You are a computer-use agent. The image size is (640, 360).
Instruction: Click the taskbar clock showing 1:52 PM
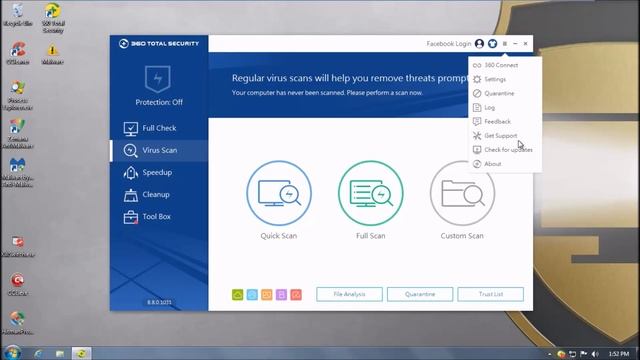point(618,354)
